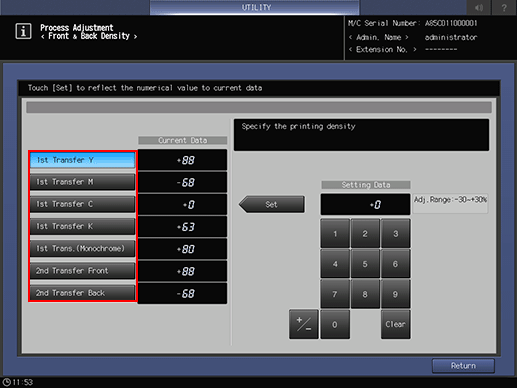Image resolution: width=517 pixels, height=388 pixels.
Task: Choose 1st Trans.(Monochrome) item
Action: point(82,249)
